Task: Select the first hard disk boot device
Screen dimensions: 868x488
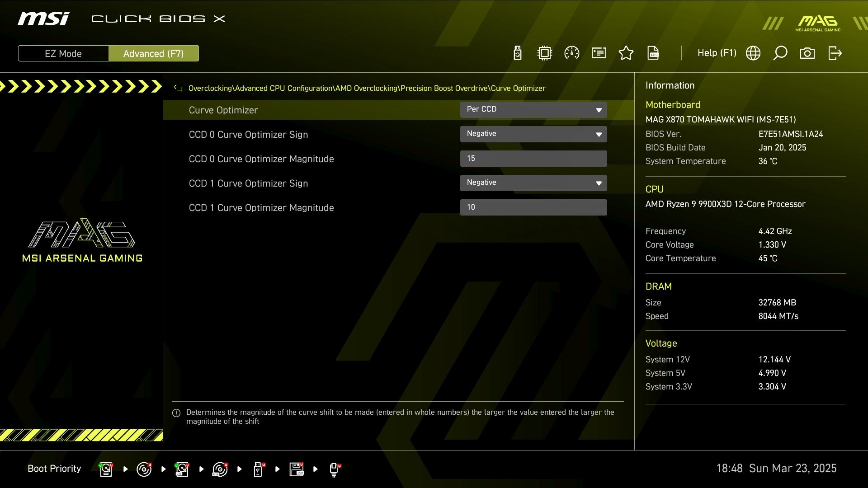Action: pyautogui.click(x=106, y=469)
